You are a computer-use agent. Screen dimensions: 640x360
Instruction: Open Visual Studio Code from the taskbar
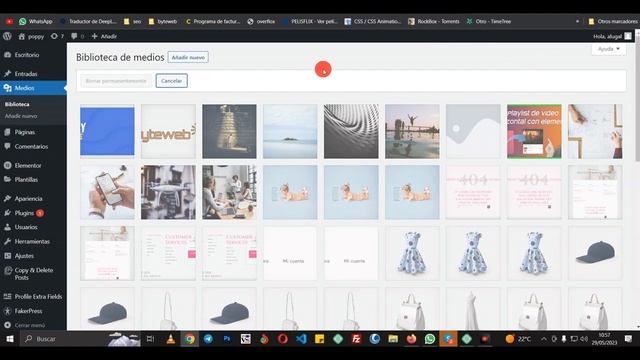pos(301,339)
